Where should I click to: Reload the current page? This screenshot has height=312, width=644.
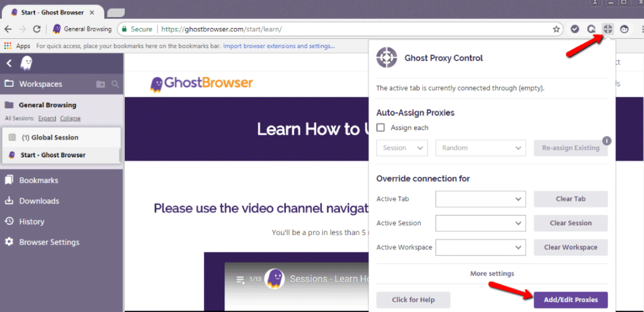coord(37,29)
